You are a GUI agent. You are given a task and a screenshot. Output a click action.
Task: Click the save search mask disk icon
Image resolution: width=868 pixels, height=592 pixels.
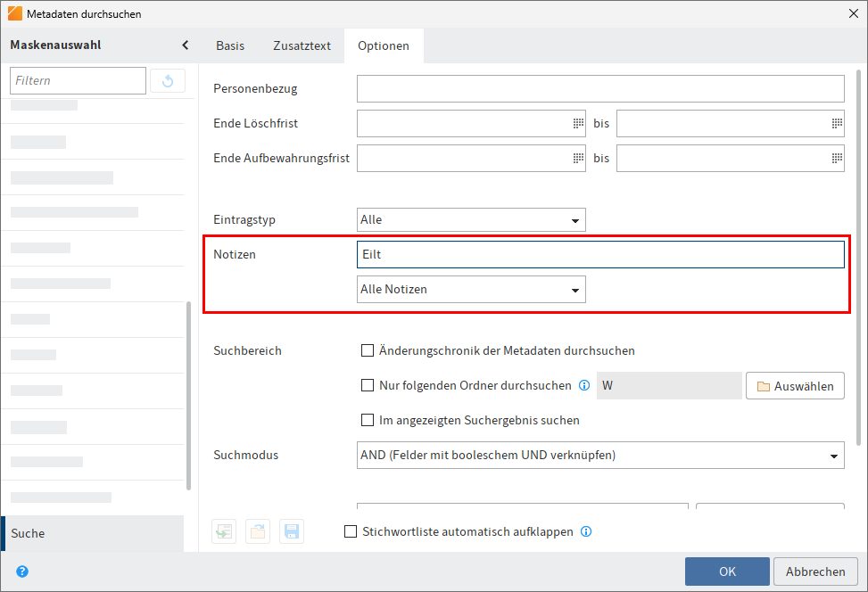tap(291, 530)
